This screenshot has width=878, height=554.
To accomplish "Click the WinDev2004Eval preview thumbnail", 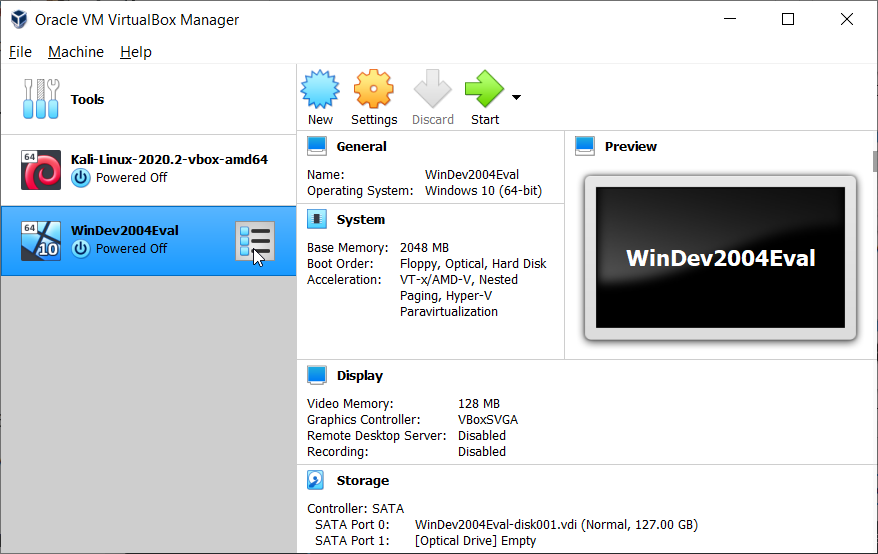I will click(720, 258).
